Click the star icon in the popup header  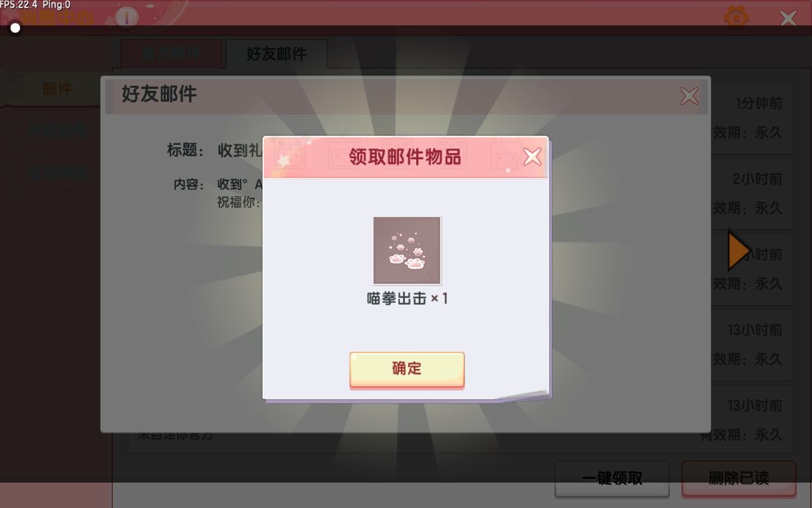284,160
